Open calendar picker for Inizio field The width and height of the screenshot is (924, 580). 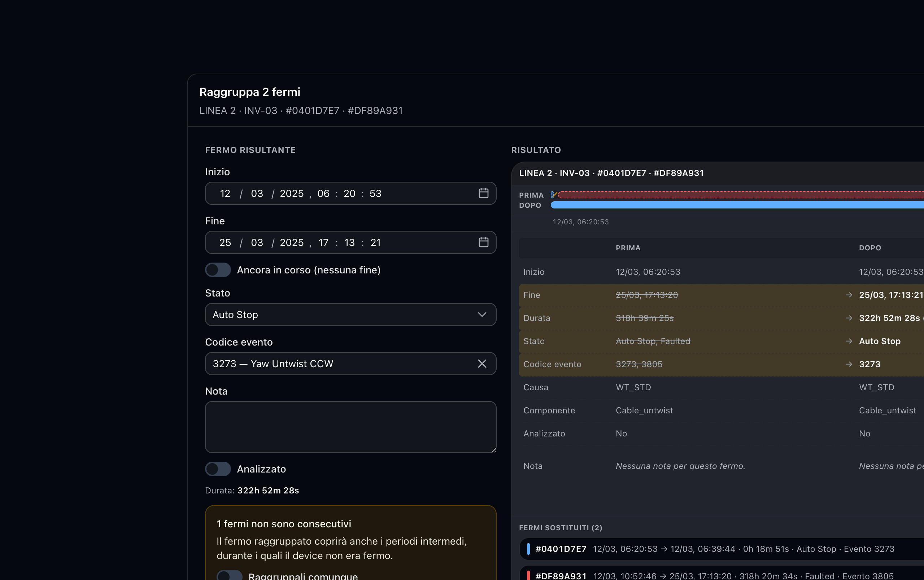pyautogui.click(x=483, y=193)
